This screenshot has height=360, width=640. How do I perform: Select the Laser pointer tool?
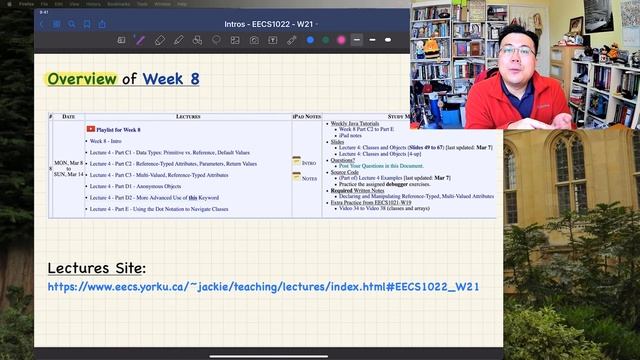(291, 40)
